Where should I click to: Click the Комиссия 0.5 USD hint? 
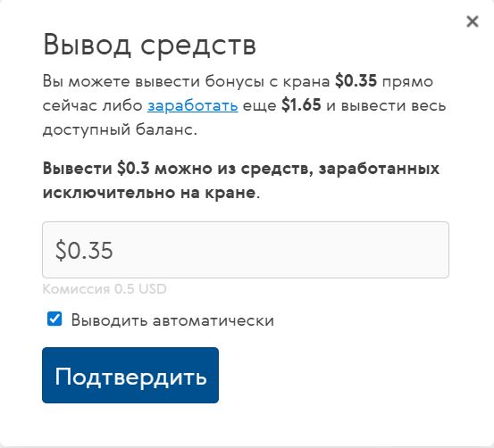click(x=105, y=289)
